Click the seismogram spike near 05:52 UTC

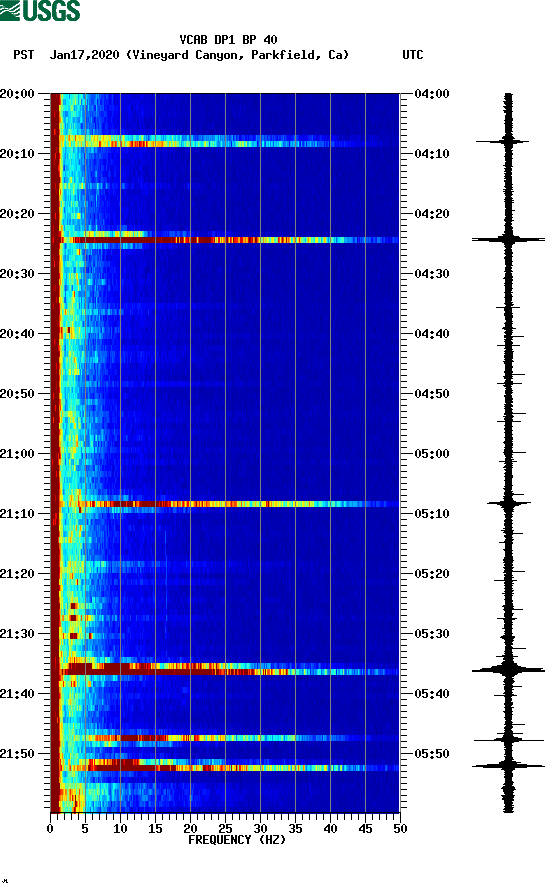point(508,766)
